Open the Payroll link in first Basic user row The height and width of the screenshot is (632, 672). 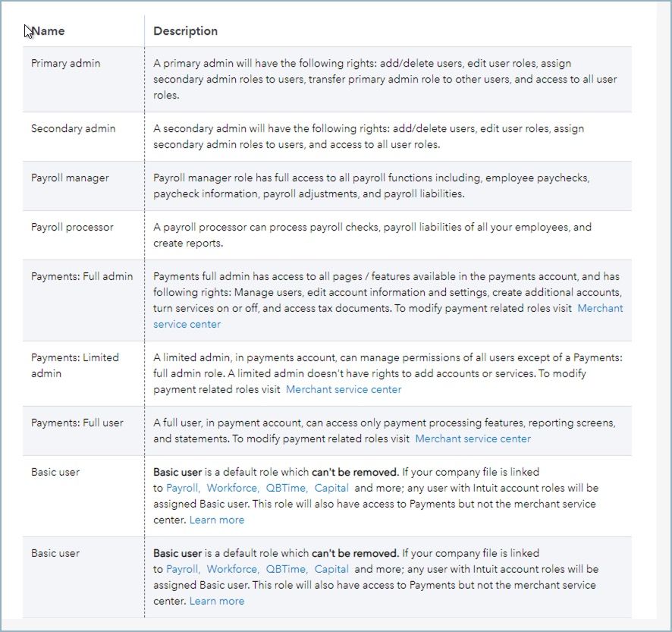182,488
